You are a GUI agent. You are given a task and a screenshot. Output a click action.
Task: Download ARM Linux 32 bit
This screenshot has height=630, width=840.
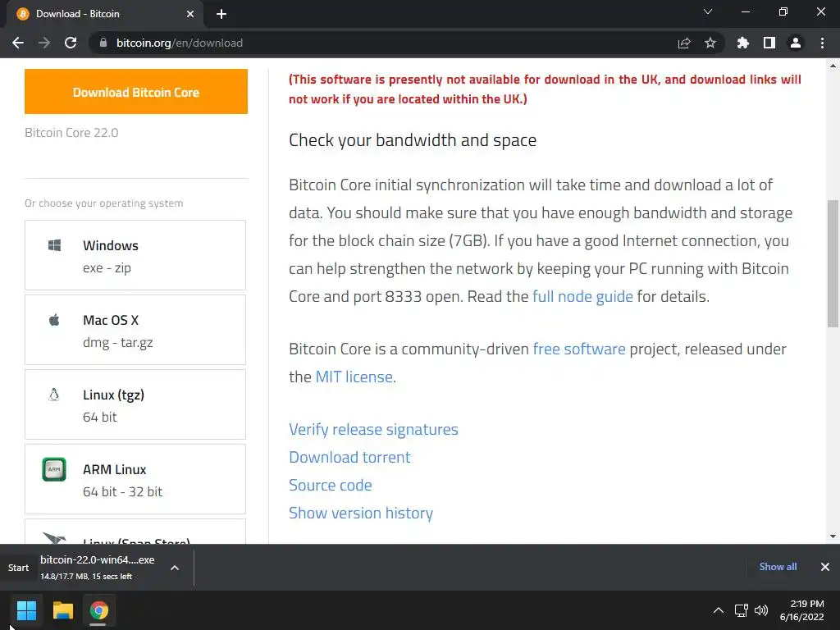tap(145, 491)
